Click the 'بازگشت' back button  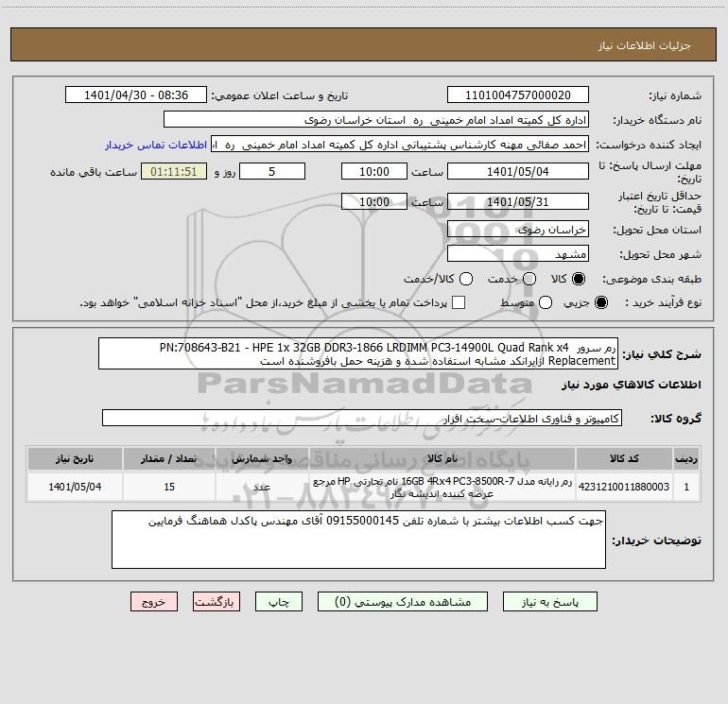217,601
